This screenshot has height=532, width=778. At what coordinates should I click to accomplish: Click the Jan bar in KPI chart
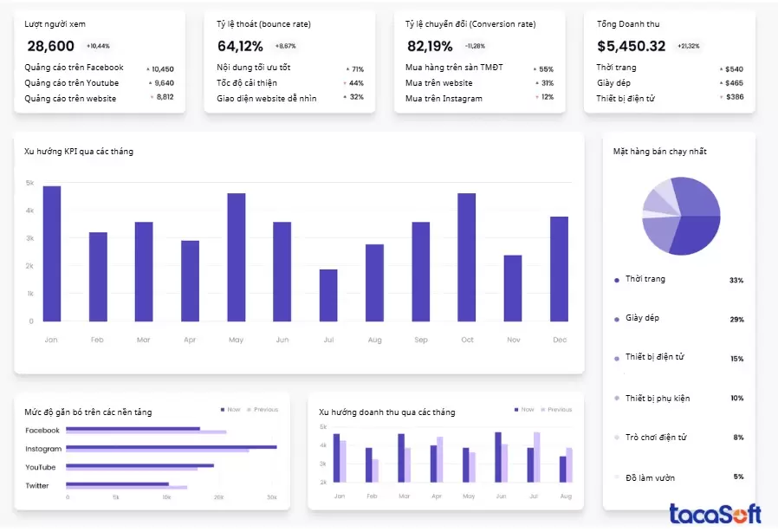point(51,254)
